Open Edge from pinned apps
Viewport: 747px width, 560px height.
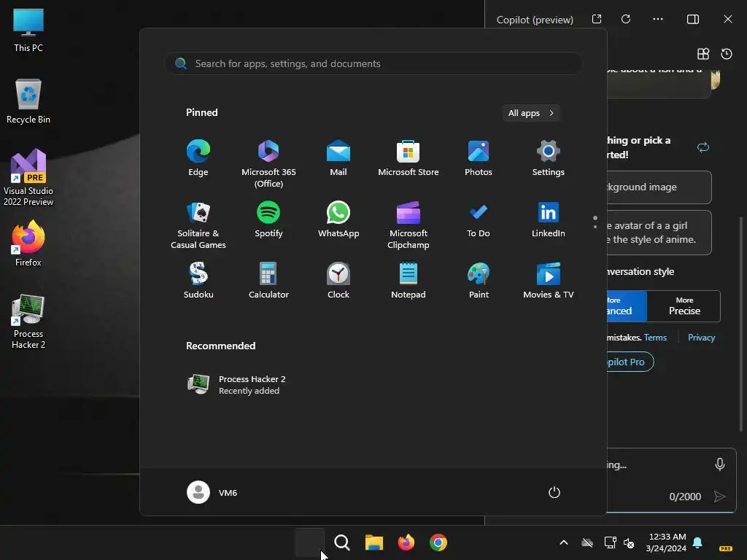(198, 158)
